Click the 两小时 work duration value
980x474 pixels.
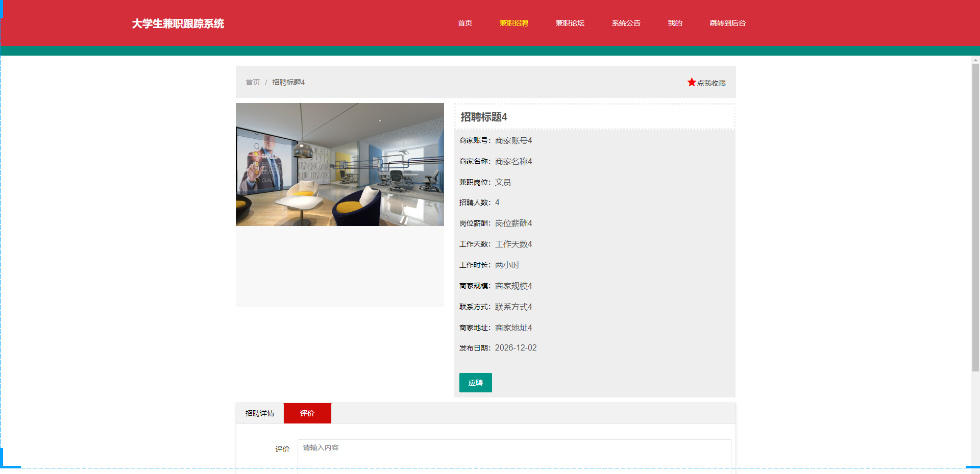[507, 265]
